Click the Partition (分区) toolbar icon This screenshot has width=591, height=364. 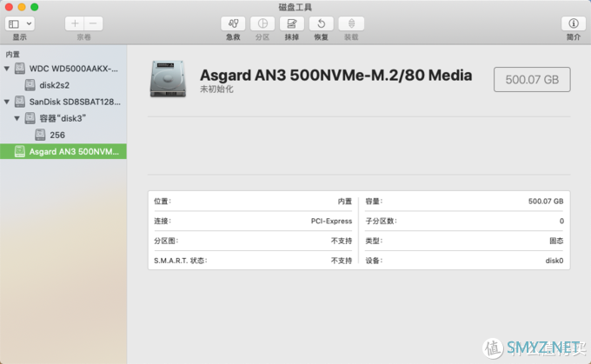pyautogui.click(x=262, y=23)
